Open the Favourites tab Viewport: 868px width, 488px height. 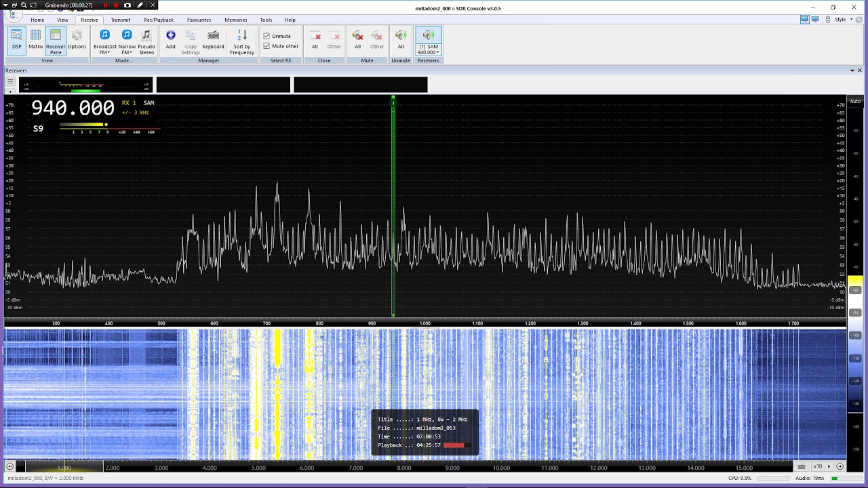[199, 20]
